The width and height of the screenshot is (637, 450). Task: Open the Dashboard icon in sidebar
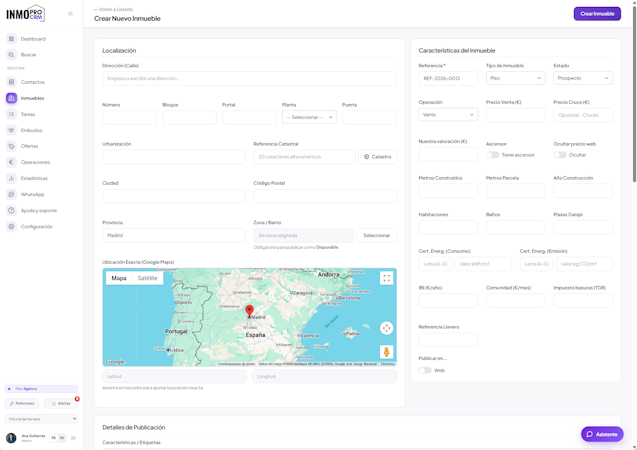11,39
